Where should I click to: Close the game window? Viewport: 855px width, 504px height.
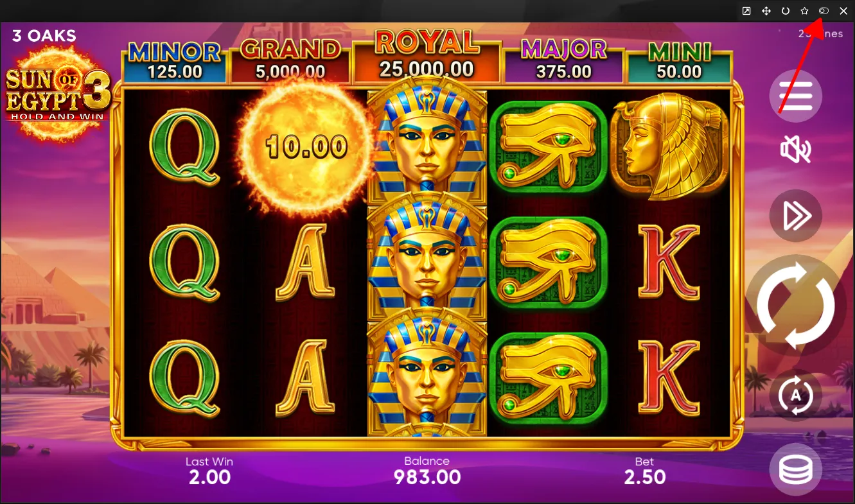point(843,11)
